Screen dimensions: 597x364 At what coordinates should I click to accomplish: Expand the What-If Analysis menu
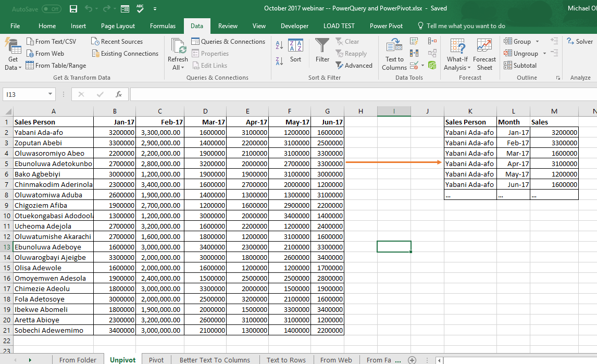point(457,54)
